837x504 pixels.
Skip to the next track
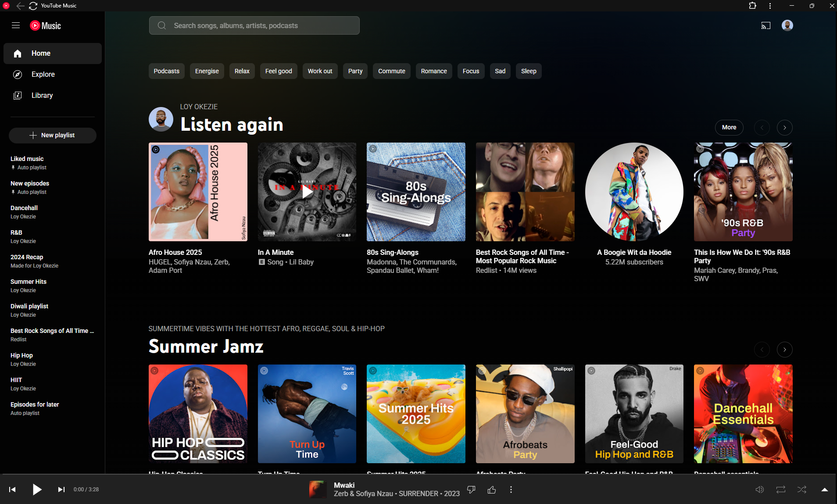[61, 490]
